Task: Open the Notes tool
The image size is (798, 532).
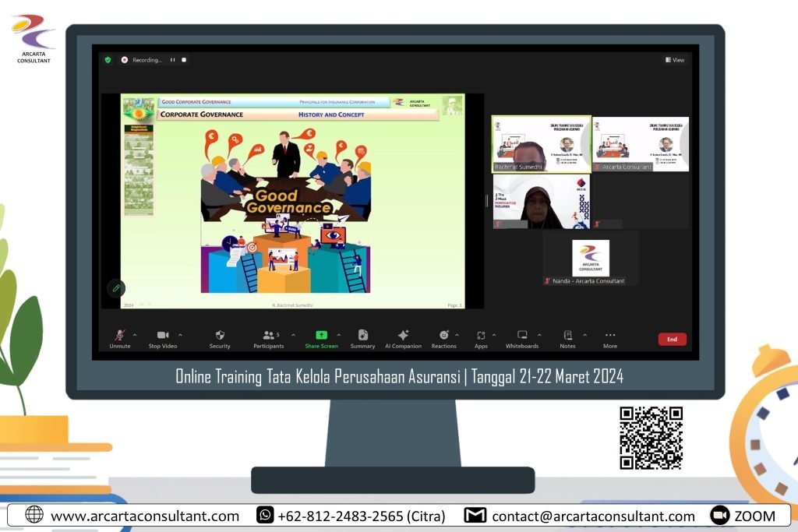Action: (567, 335)
